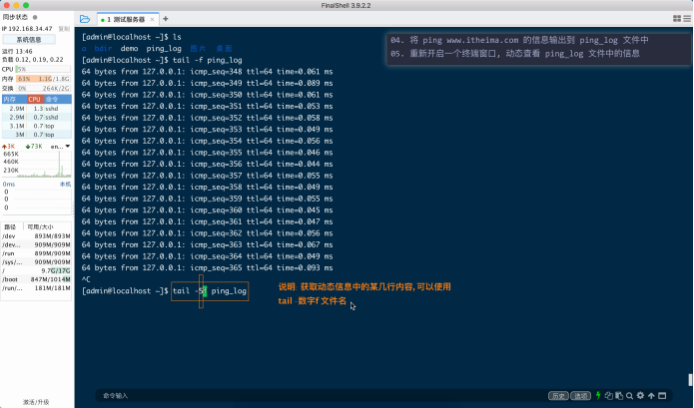
Task: Select the /boot disk row
Action: (36, 279)
